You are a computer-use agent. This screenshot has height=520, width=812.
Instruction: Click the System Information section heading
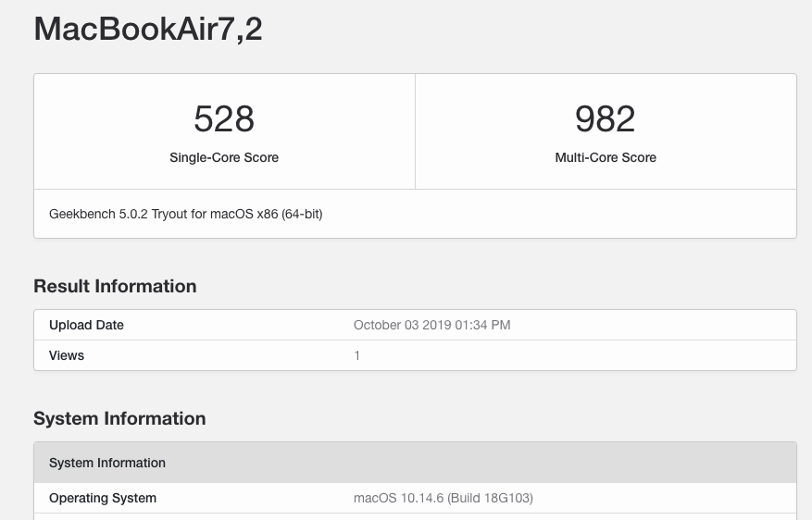(119, 418)
